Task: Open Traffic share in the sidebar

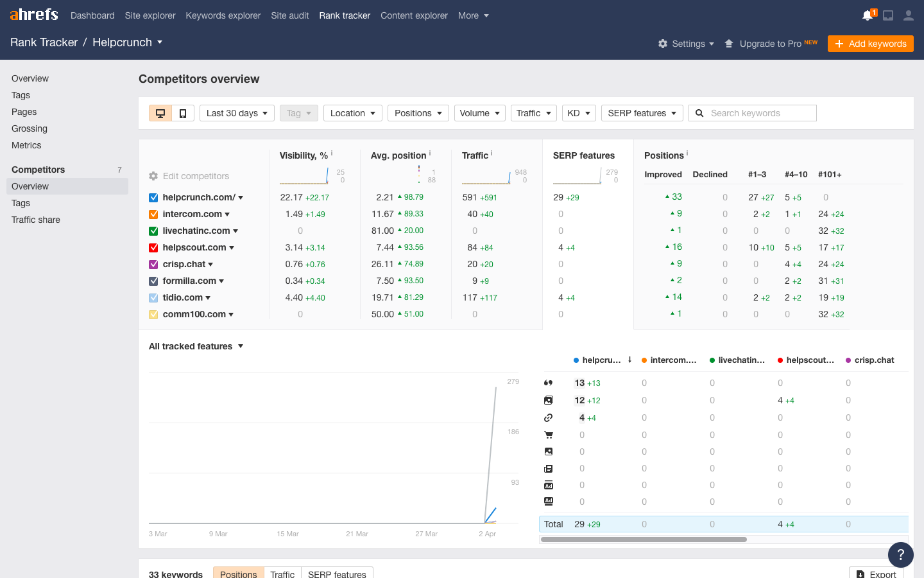Action: 36,220
